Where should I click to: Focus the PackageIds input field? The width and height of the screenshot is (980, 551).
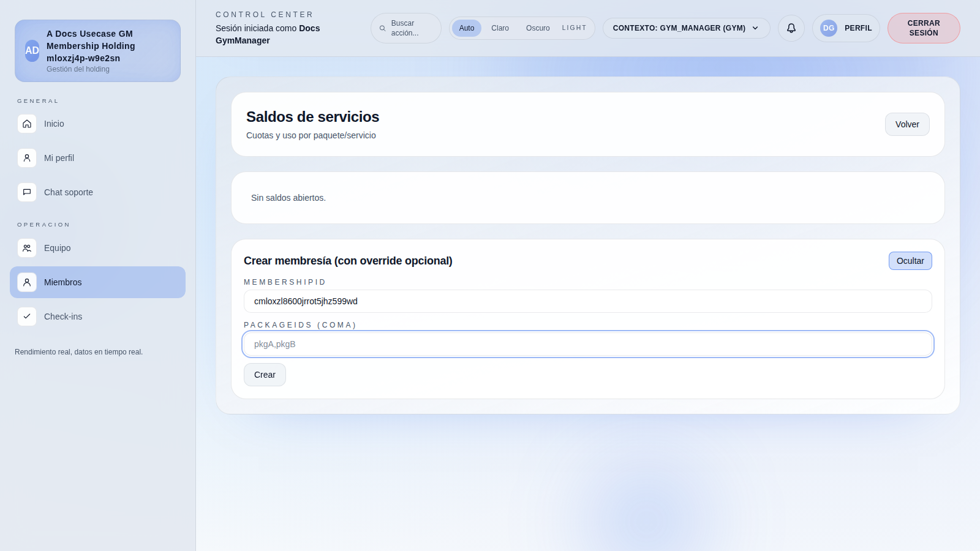(x=587, y=344)
